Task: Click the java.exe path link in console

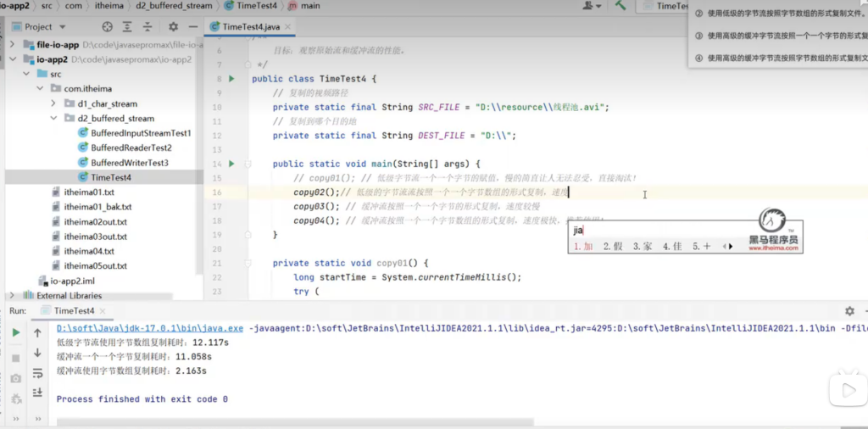Action: [x=150, y=328]
